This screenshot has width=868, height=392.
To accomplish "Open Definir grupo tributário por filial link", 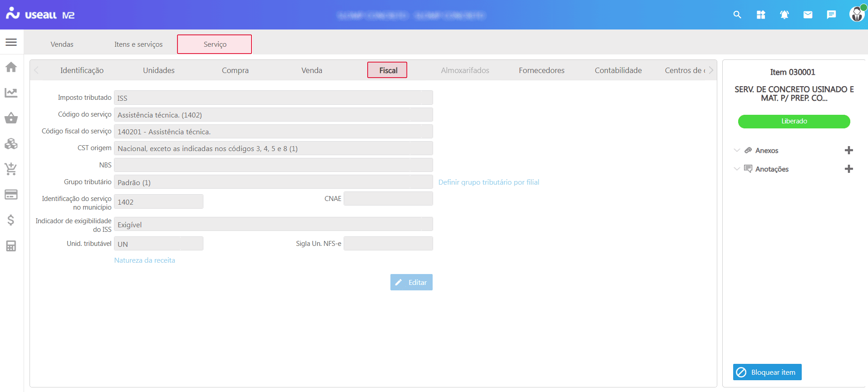I will [488, 182].
